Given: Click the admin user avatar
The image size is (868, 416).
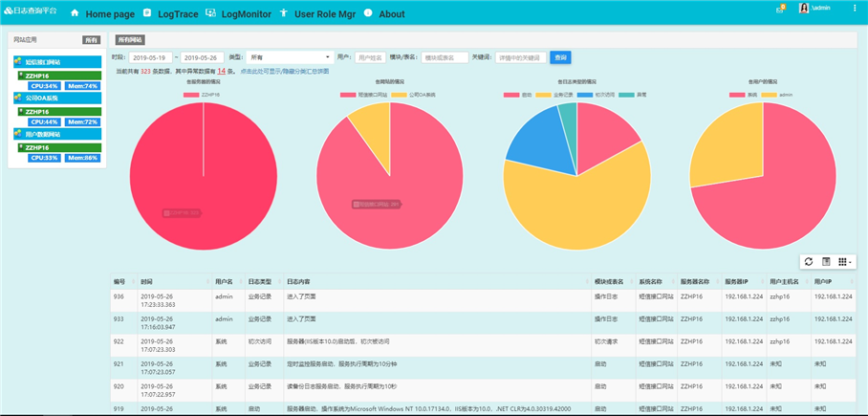Looking at the screenshot, I should click(804, 9).
